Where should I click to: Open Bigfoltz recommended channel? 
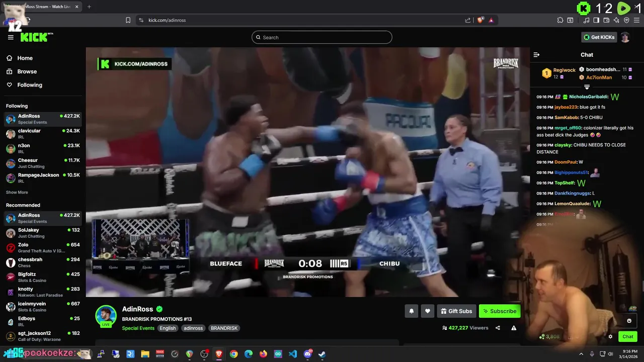point(43,277)
